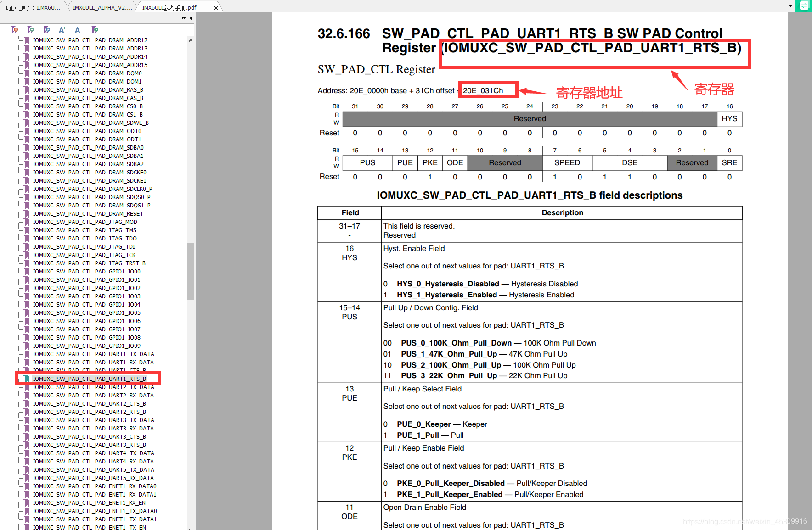This screenshot has height=530, width=812.
Task: Select highlighted bookmark IOMUXC_SW_PAD_CTL_PAD_UART1_RTS_B
Action: tap(90, 379)
